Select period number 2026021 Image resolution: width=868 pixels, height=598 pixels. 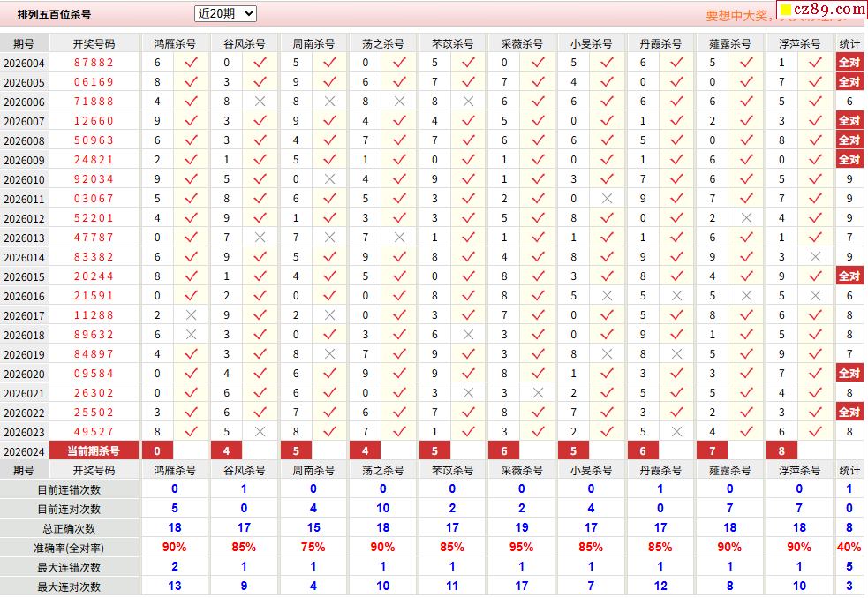[x=24, y=393]
